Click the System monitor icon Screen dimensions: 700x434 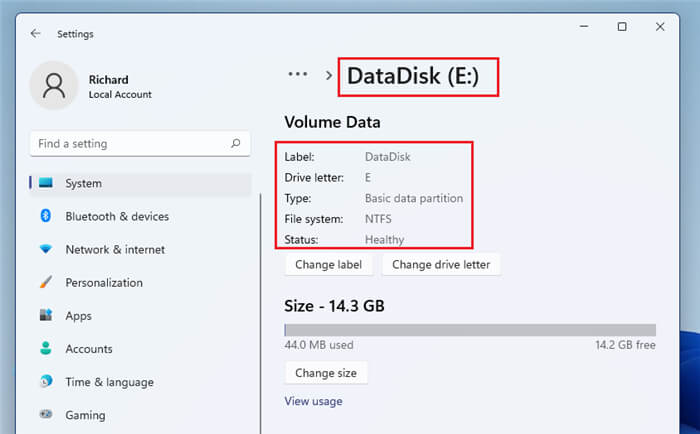click(x=46, y=183)
